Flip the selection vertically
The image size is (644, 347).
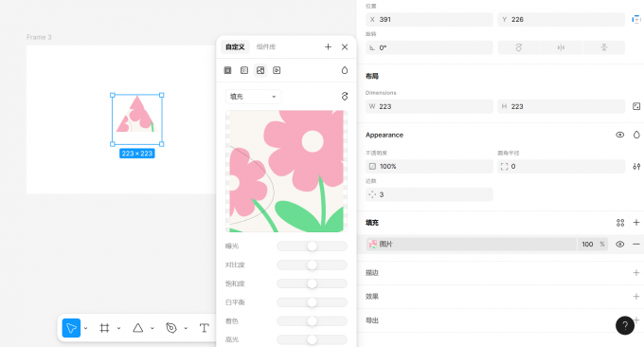click(x=604, y=47)
